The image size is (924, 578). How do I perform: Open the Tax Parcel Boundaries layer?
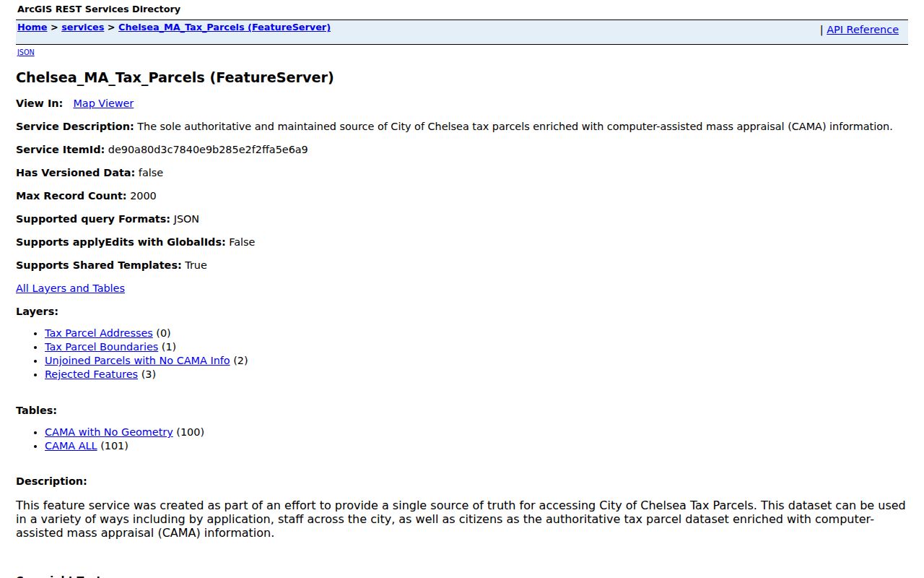click(x=101, y=347)
